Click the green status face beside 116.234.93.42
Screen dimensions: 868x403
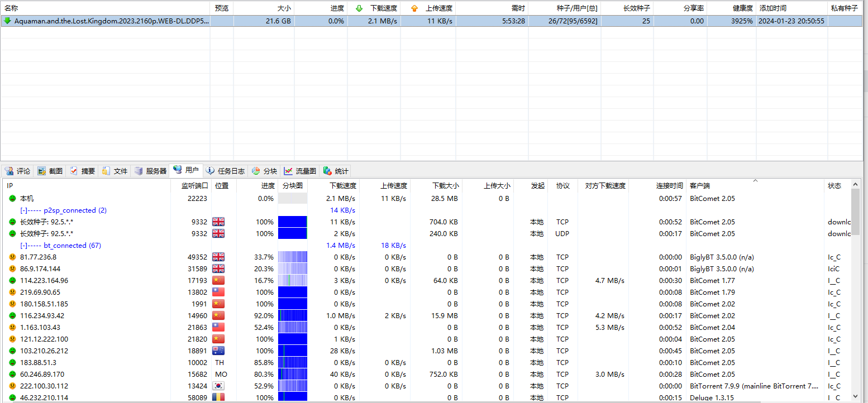point(12,316)
